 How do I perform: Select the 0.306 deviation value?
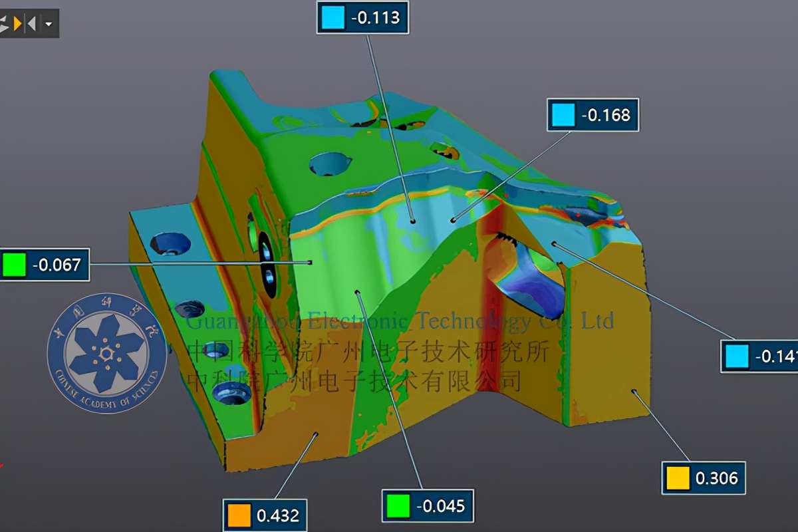[717, 477]
